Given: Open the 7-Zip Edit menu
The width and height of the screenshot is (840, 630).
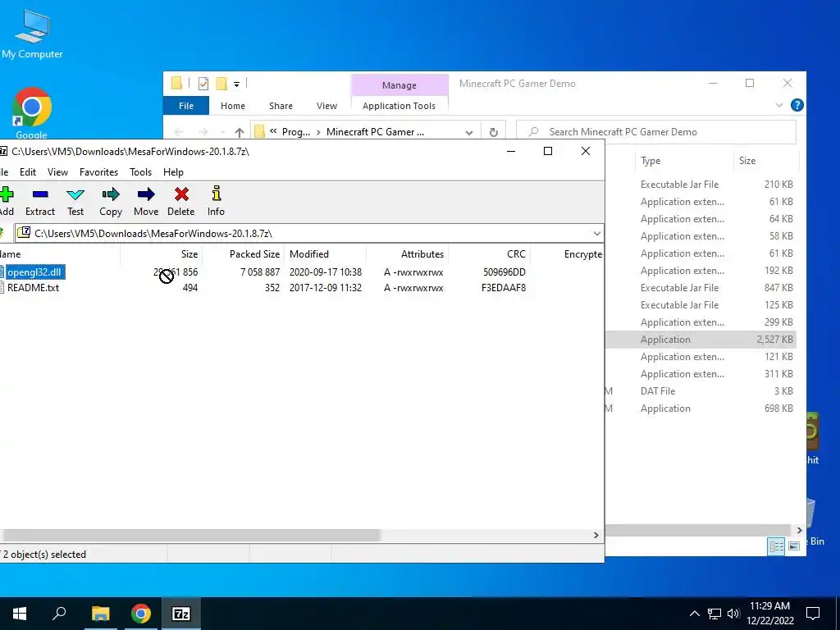Looking at the screenshot, I should coord(28,172).
